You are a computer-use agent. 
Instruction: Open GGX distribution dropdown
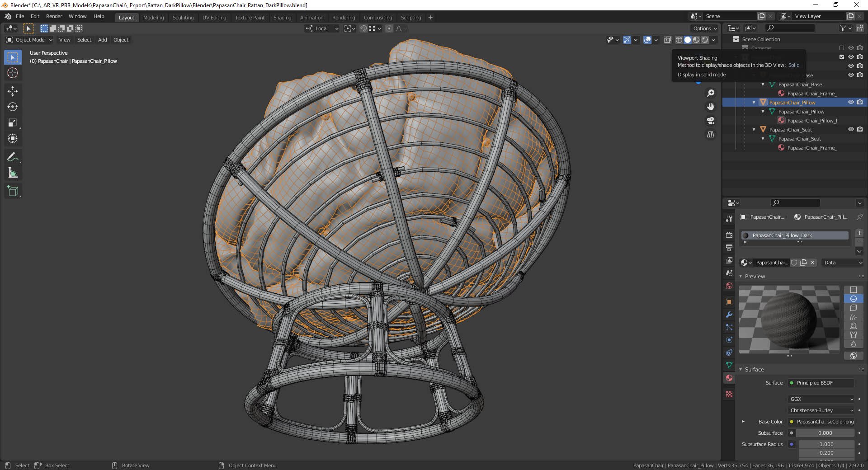tap(821, 399)
